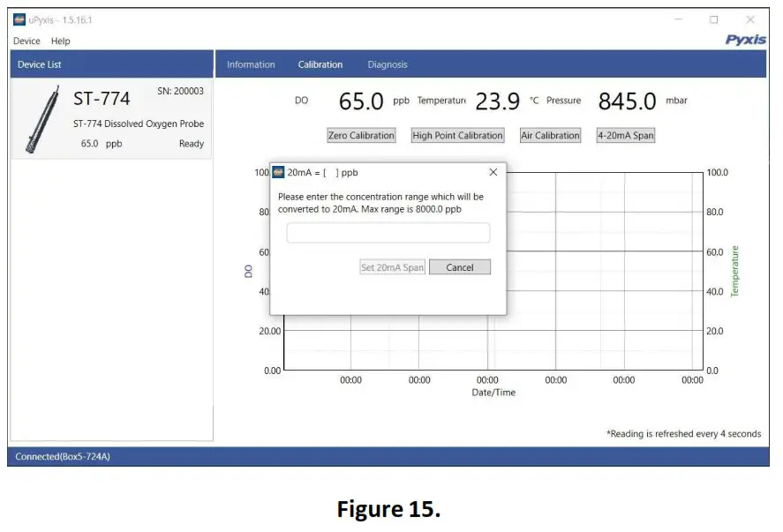Click the Pyxis logo

click(x=746, y=40)
